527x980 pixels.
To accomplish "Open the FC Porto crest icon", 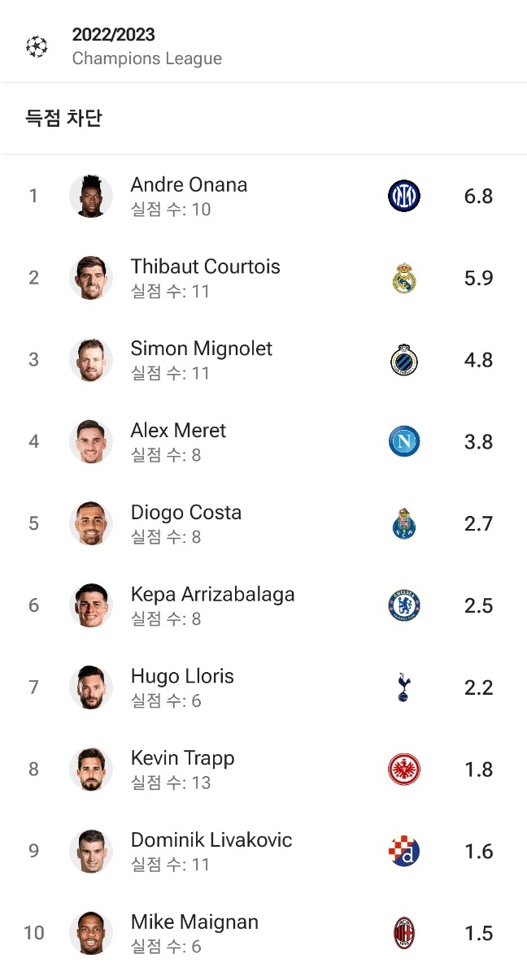I will point(404,524).
